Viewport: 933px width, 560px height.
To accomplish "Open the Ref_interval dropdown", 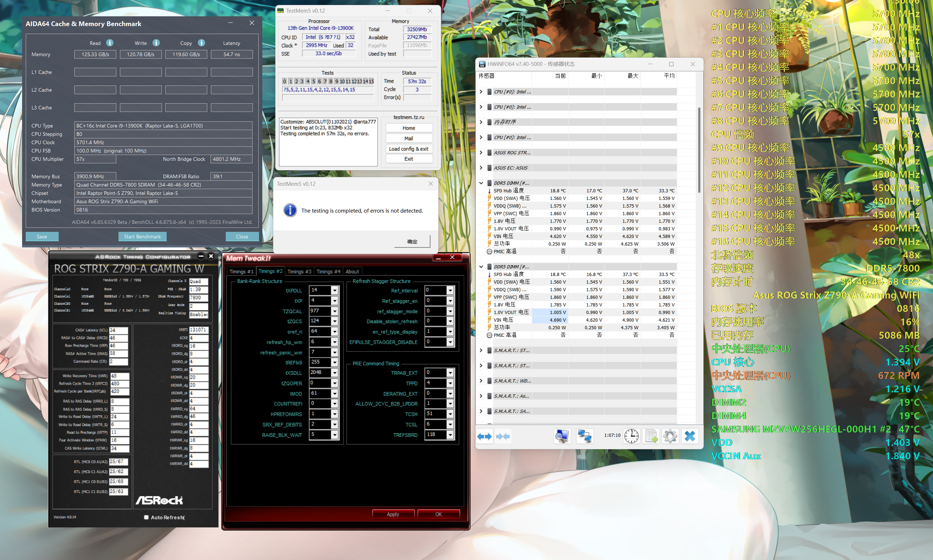I will tap(450, 290).
